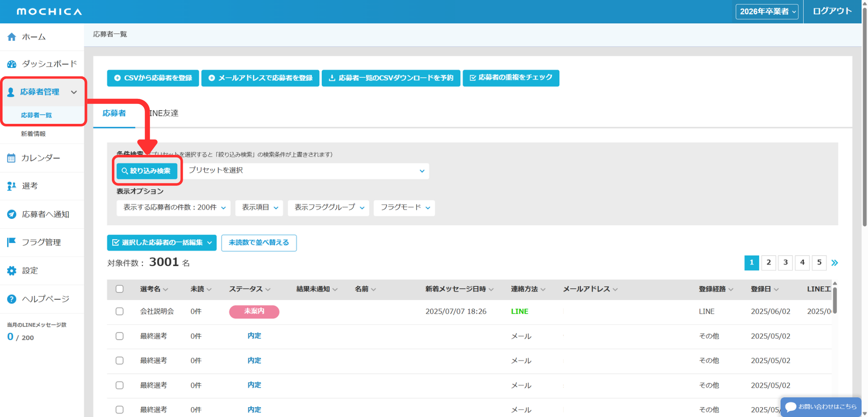Click the Home house icon in sidebar
The width and height of the screenshot is (868, 417).
pyautogui.click(x=12, y=37)
